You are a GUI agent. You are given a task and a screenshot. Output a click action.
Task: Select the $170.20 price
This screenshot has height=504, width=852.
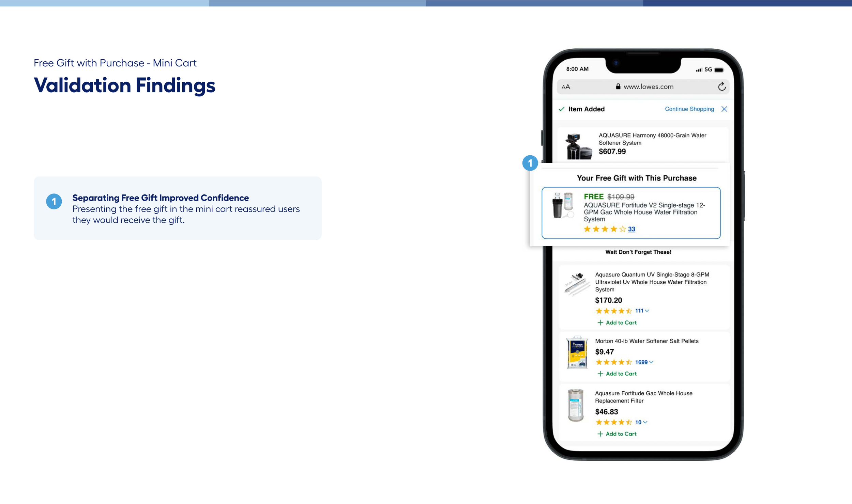(608, 300)
